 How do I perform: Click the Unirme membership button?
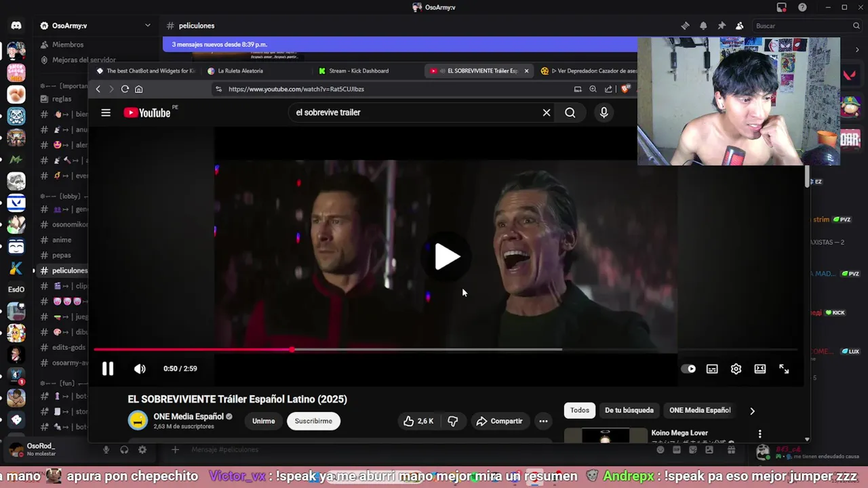[263, 421]
